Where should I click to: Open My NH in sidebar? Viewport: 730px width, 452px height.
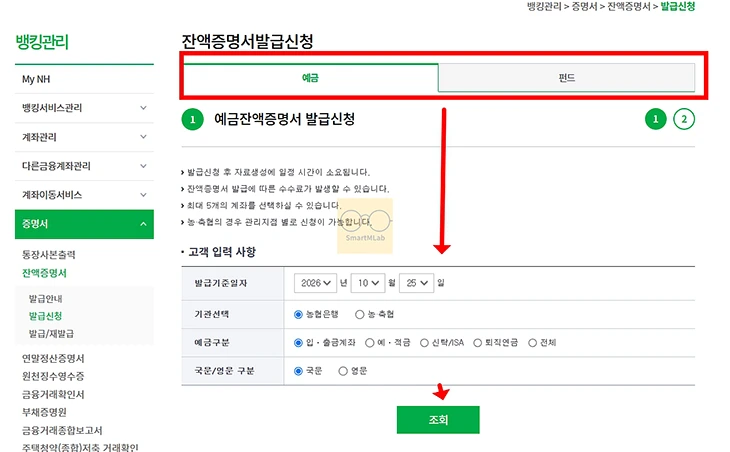36,79
